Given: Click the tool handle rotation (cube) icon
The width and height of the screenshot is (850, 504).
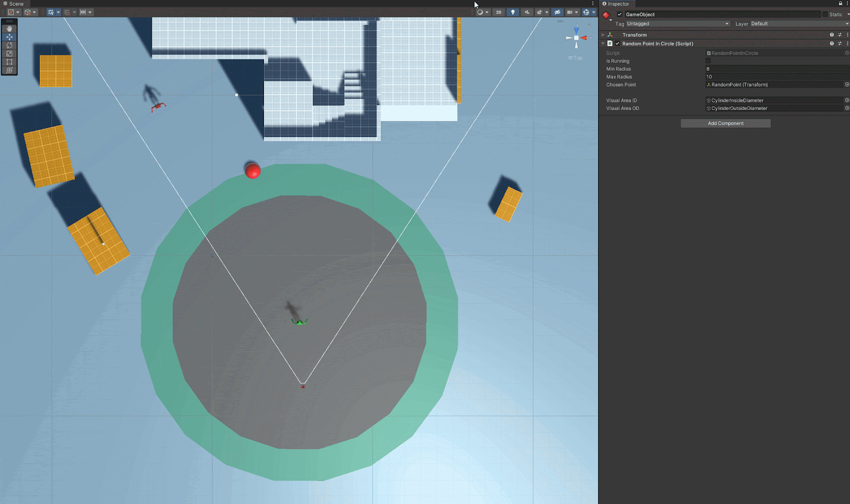Looking at the screenshot, I should (28, 12).
